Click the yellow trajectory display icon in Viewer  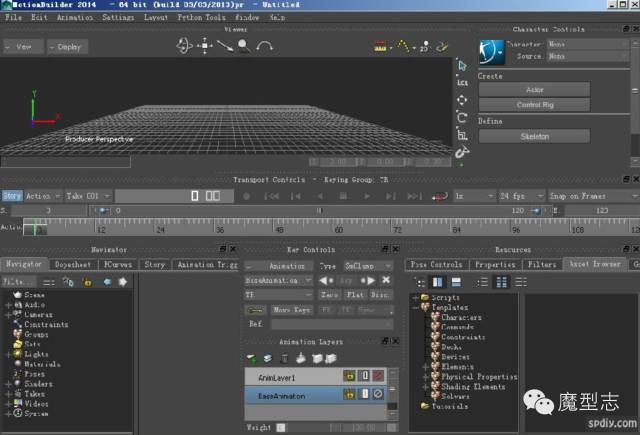(x=403, y=46)
